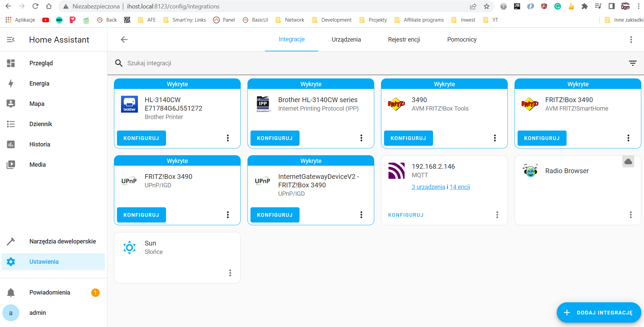Open Narzędzia deweloperskie
The image size is (644, 327).
click(53, 241)
